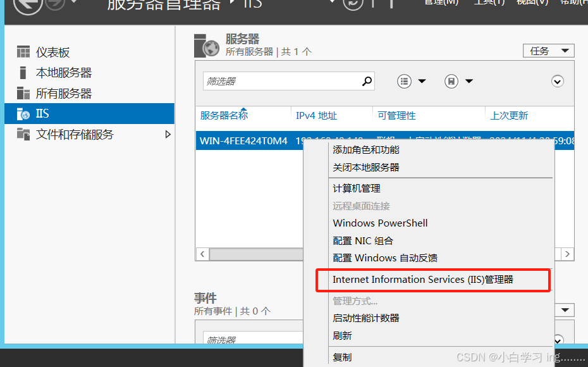
Task: Choose 添加角色和功能 from context menu
Action: [x=366, y=150]
